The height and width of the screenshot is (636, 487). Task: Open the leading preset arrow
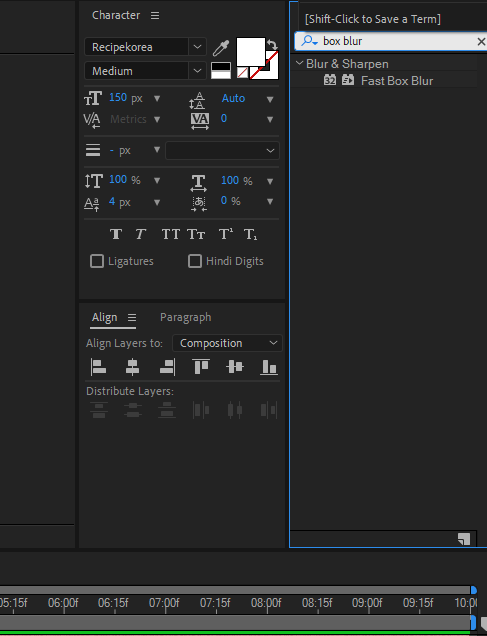pyautogui.click(x=270, y=99)
